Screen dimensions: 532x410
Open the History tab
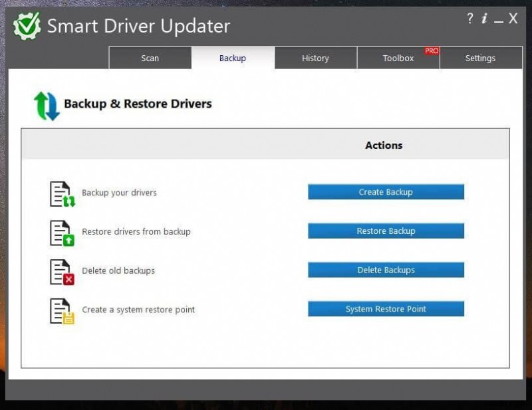click(x=315, y=58)
